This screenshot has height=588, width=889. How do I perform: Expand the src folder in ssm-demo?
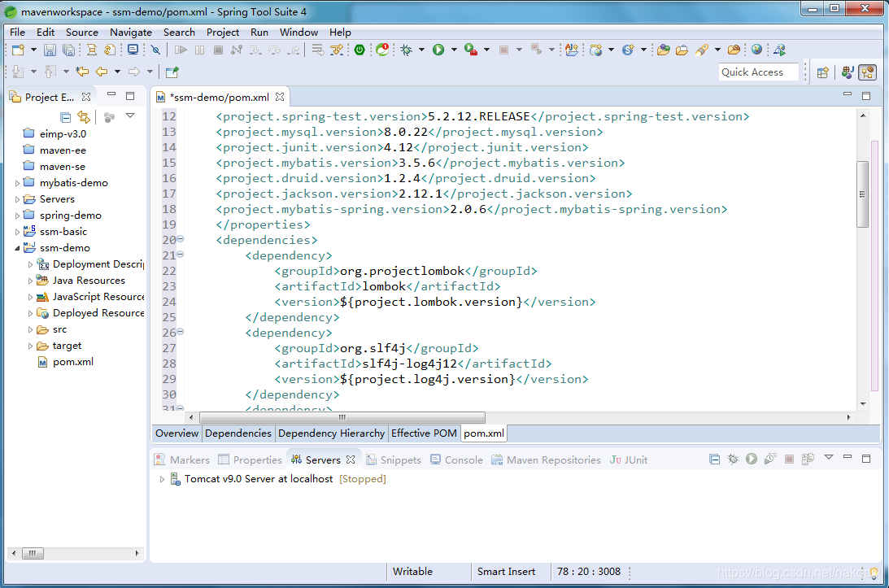31,329
